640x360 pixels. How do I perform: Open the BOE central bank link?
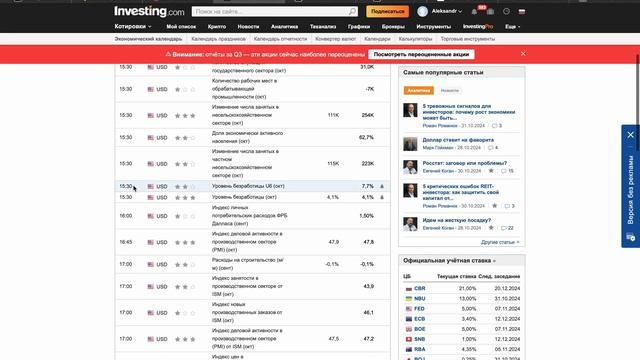click(x=420, y=329)
